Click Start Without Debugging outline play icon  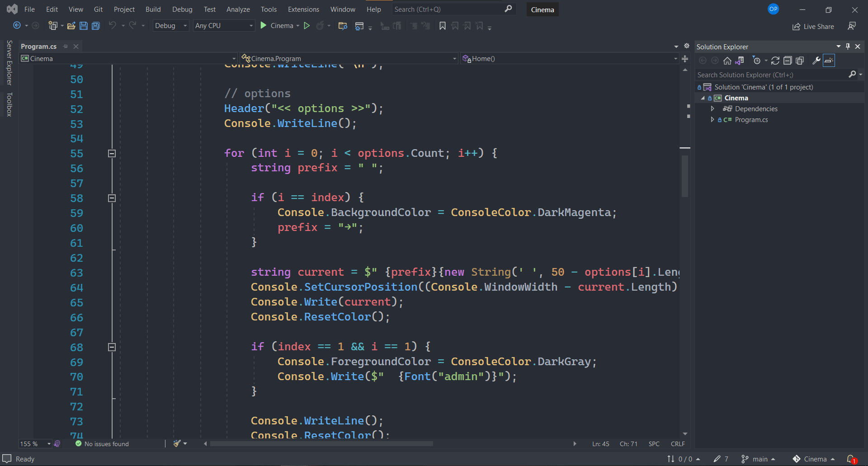307,26
